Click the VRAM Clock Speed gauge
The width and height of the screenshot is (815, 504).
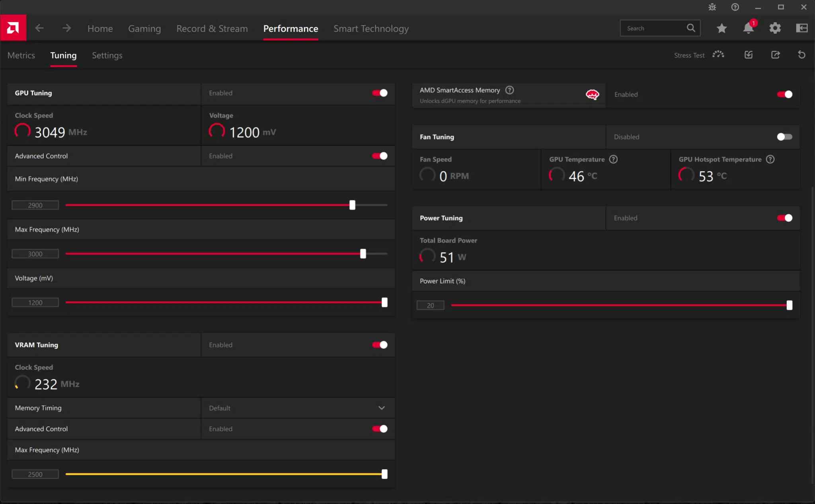pos(23,383)
